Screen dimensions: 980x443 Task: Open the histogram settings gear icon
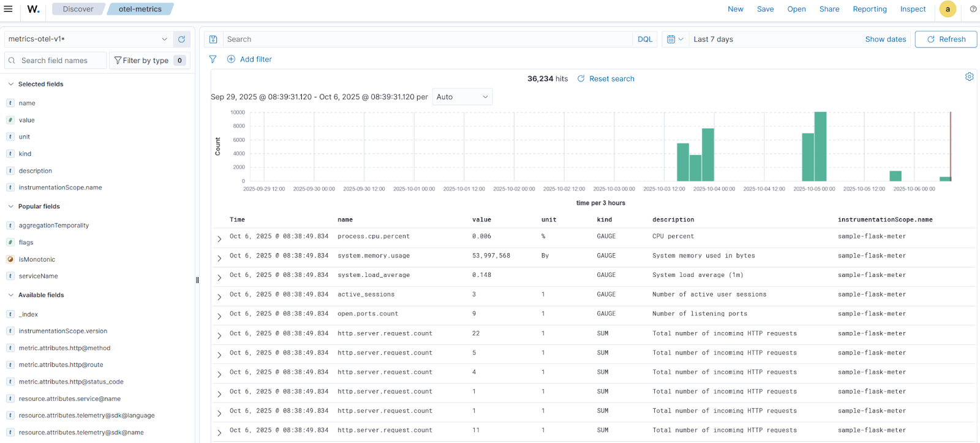969,77
